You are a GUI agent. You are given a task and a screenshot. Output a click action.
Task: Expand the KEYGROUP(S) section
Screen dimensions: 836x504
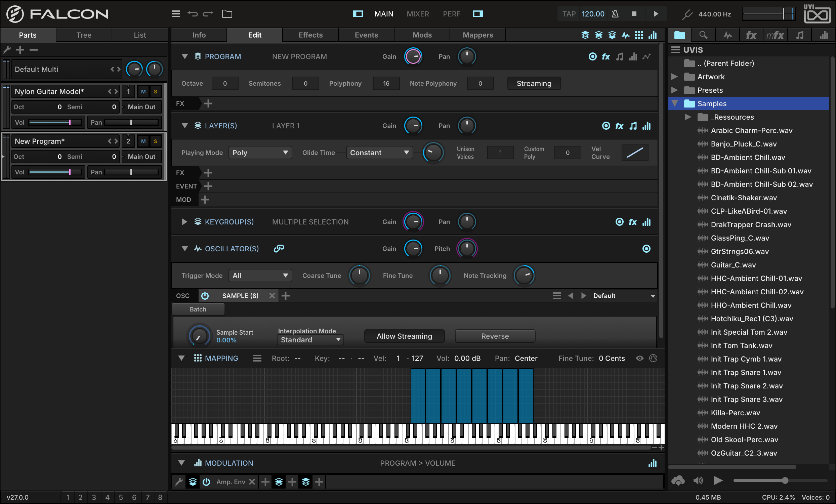click(x=184, y=222)
